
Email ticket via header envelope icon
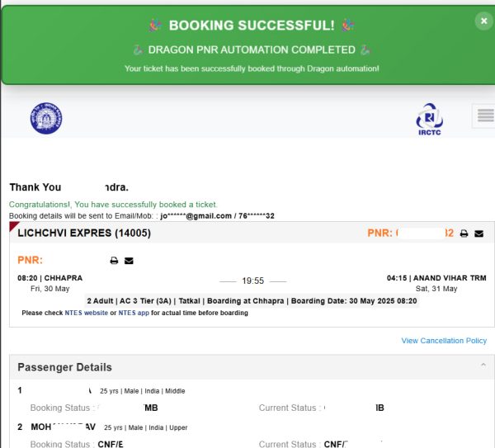[x=478, y=233]
